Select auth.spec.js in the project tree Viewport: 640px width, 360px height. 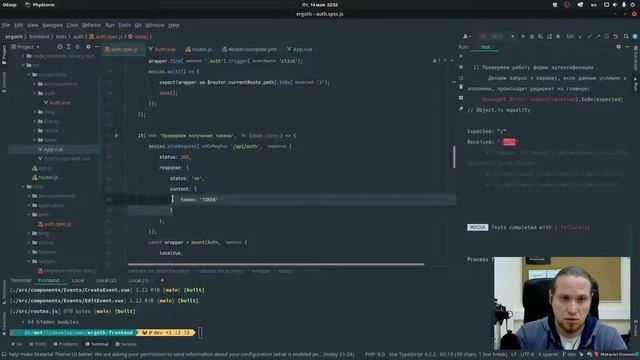click(54, 224)
